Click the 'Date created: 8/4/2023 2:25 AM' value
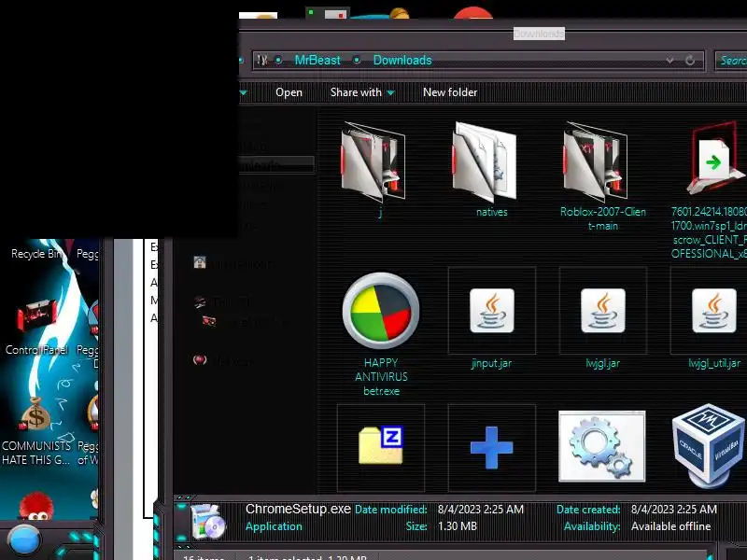The height and width of the screenshot is (560, 747). pyautogui.click(x=674, y=510)
